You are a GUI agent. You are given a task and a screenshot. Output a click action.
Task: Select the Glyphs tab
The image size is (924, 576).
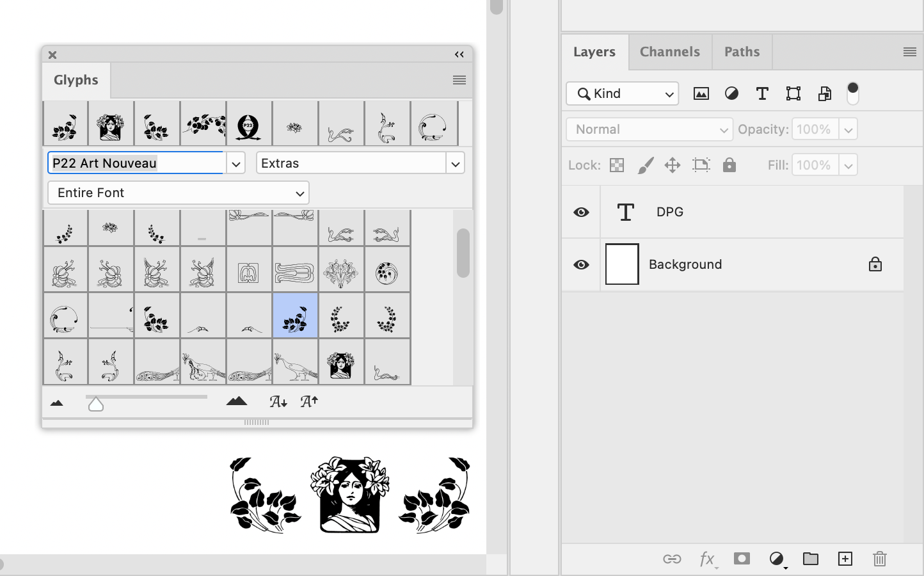(x=76, y=80)
